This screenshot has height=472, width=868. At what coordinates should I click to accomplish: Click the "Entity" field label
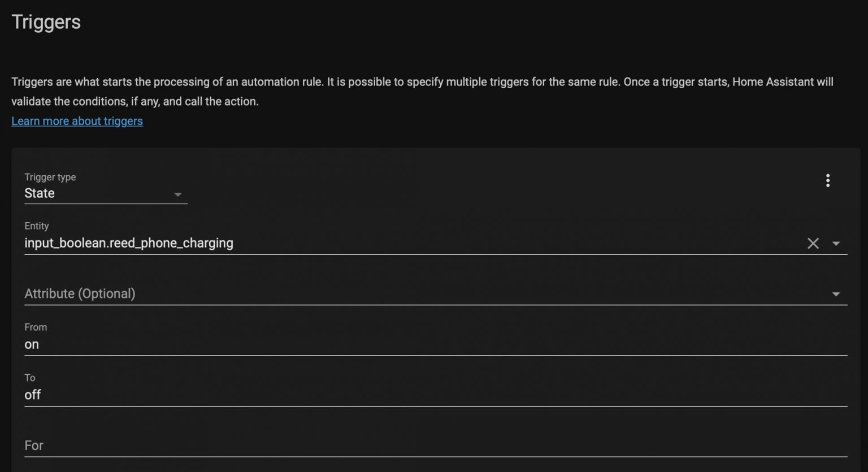[37, 226]
